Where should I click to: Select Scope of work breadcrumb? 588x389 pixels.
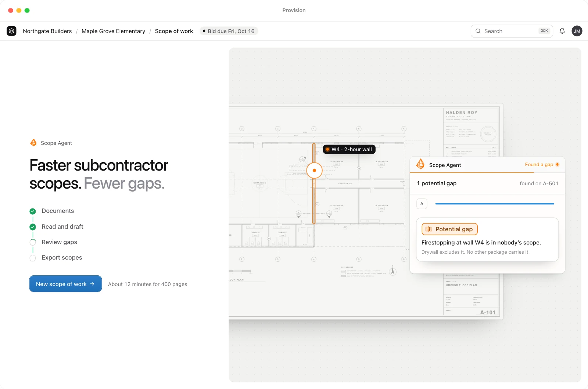tap(174, 31)
